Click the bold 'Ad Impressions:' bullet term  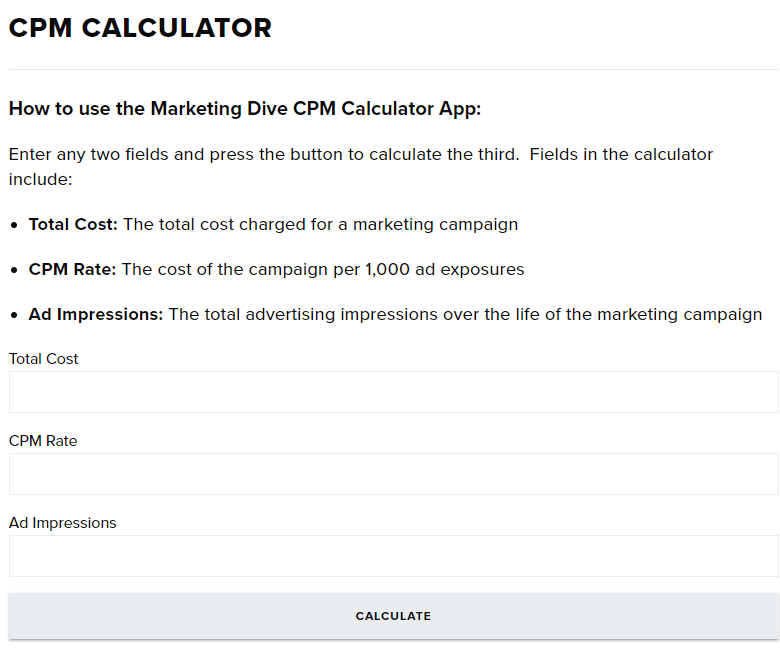click(x=96, y=314)
